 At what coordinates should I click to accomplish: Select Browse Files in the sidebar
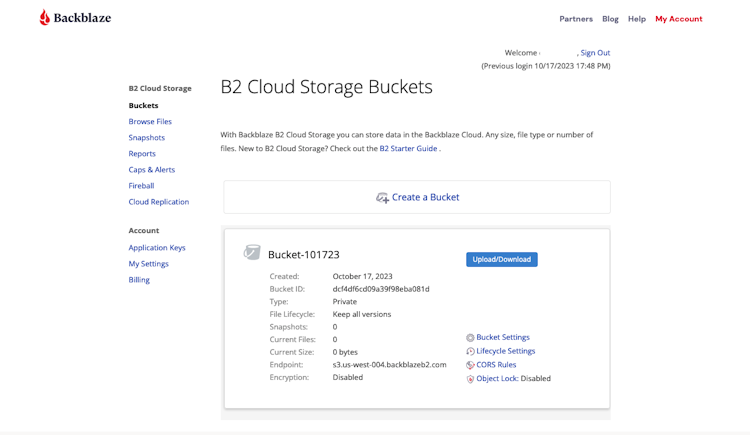(x=150, y=122)
